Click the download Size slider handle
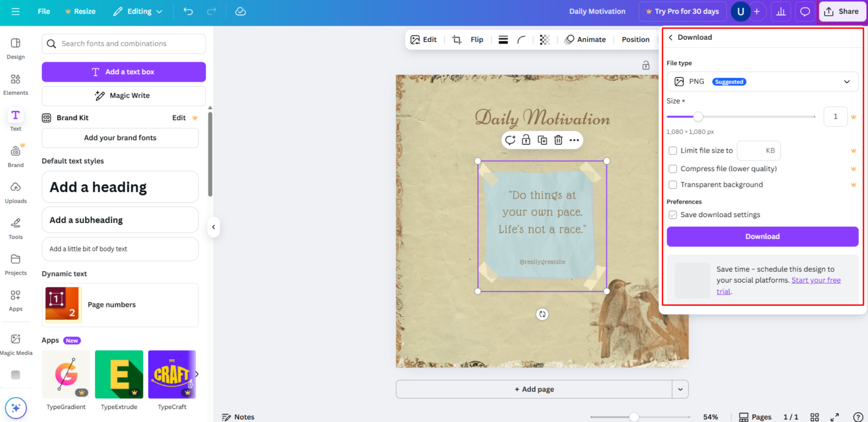Viewport: 868px width, 422px height. (x=698, y=117)
